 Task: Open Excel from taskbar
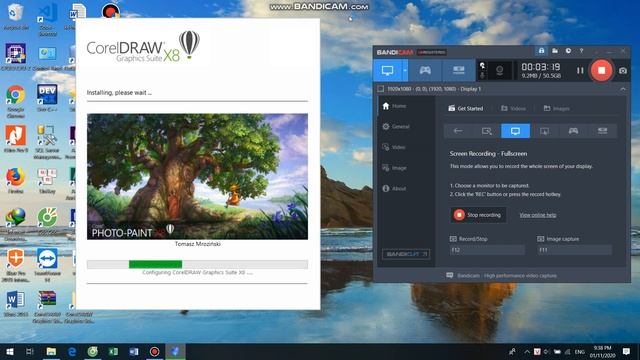point(113,351)
